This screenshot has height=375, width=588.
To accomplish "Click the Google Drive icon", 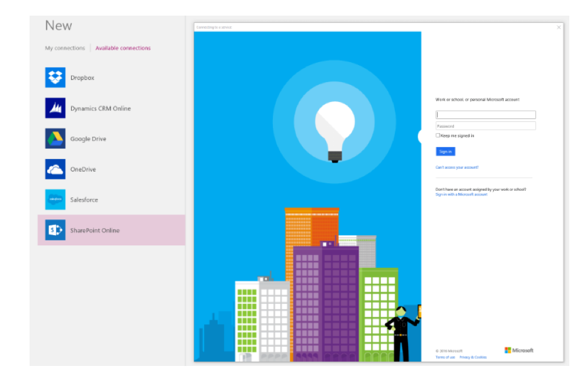I will [x=55, y=139].
